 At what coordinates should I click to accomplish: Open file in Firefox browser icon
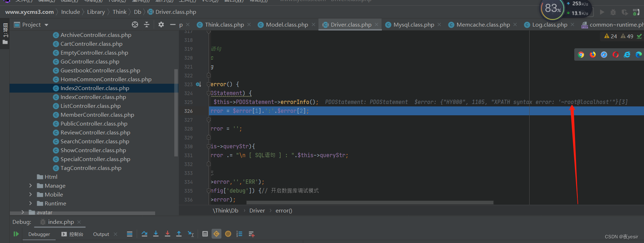[593, 55]
